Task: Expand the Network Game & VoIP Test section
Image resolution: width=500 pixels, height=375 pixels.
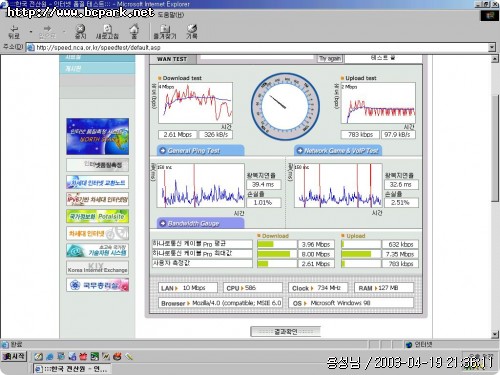Action: [338, 151]
